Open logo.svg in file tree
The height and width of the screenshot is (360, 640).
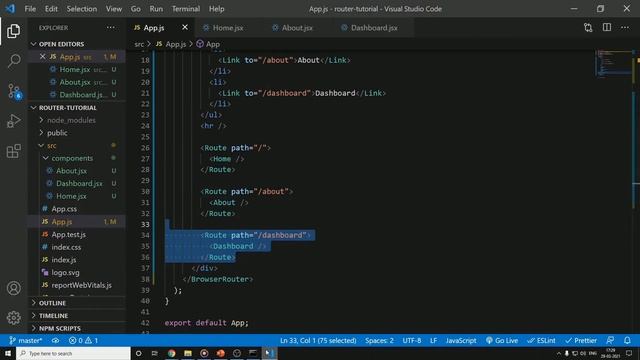click(x=65, y=272)
